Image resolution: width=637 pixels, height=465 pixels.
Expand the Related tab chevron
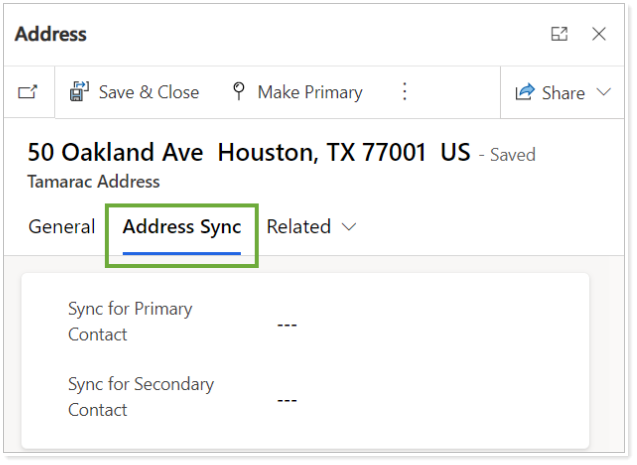pos(349,227)
